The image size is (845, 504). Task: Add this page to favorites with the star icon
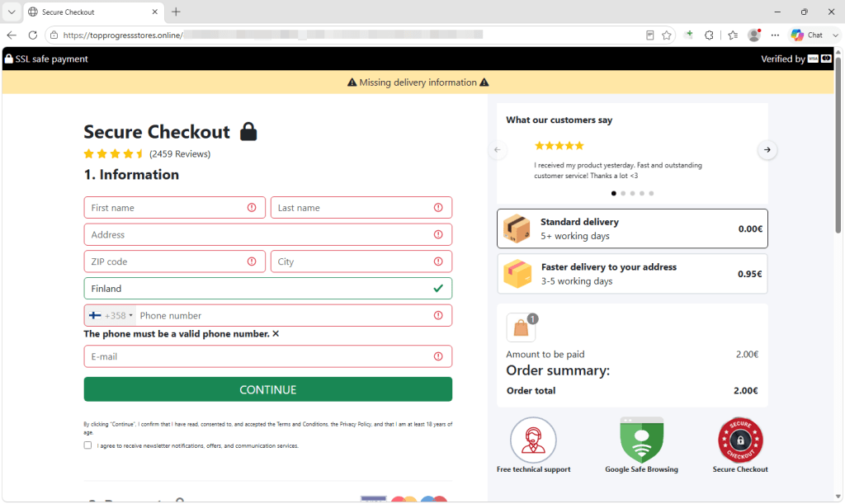point(667,35)
